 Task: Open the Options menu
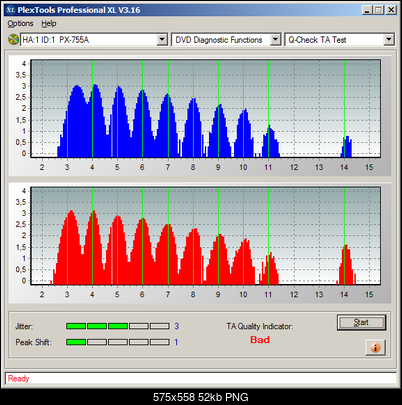20,24
